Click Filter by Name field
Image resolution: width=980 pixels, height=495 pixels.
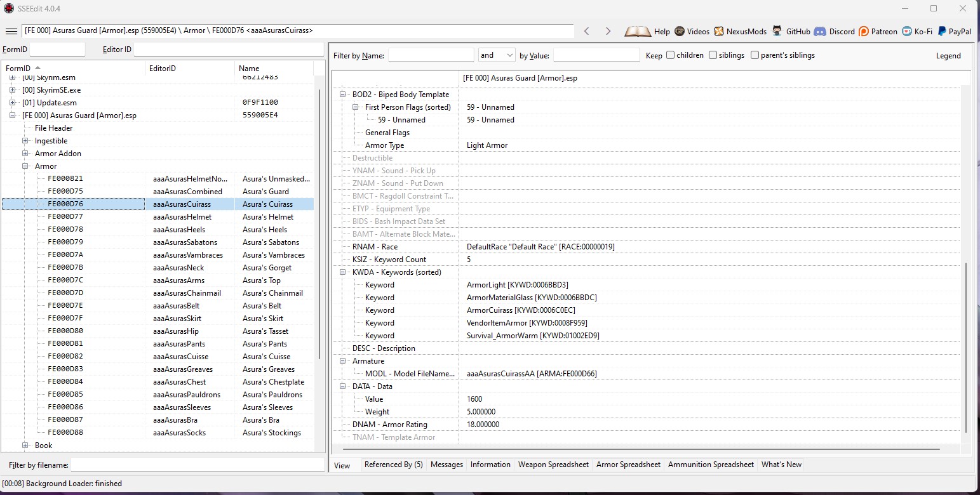pos(431,55)
